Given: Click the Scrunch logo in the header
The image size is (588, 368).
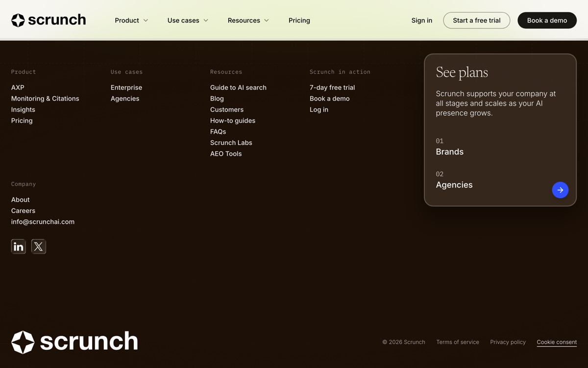Looking at the screenshot, I should [49, 20].
